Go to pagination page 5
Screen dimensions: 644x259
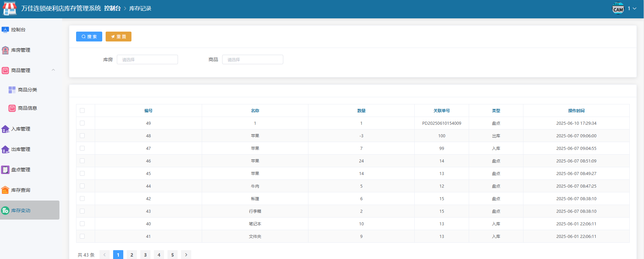coord(173,255)
